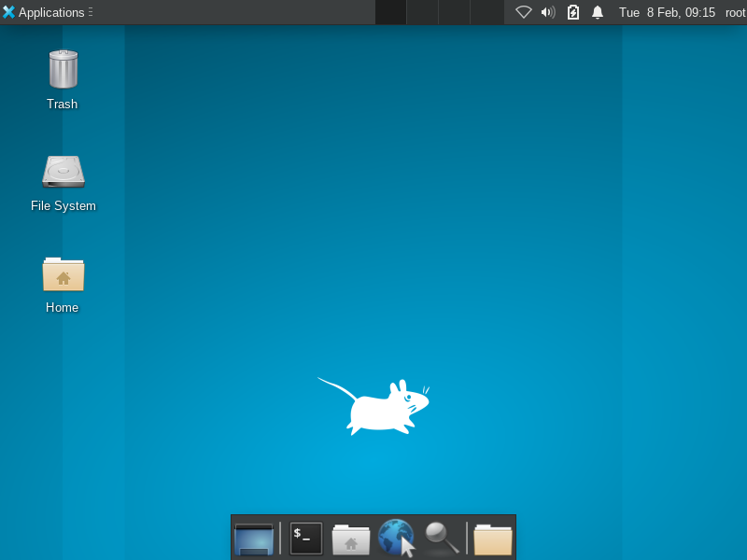Image resolution: width=747 pixels, height=560 pixels.
Task: Click the date and time clock
Action: click(667, 12)
